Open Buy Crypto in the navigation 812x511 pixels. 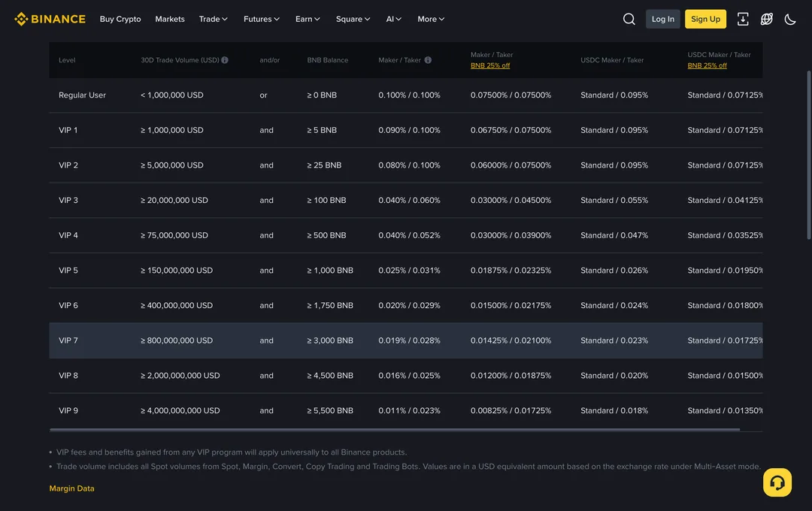(120, 19)
